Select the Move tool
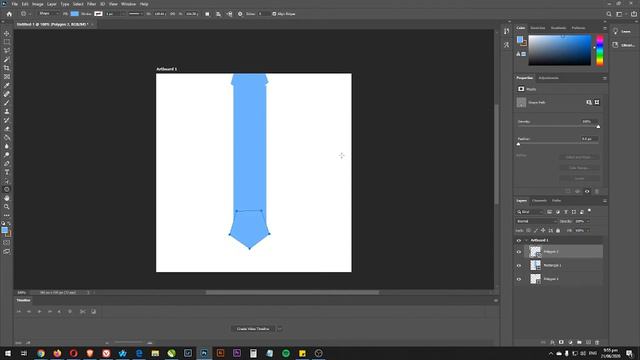 pos(7,33)
